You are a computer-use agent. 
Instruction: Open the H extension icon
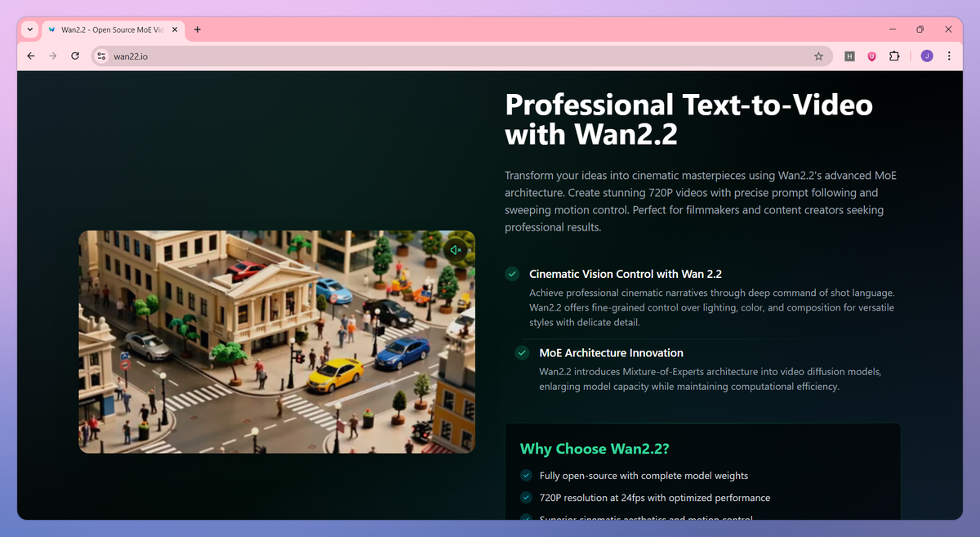coord(849,56)
